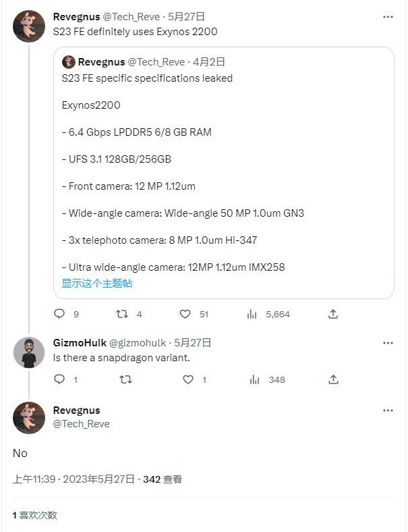Share the S23 FE Exynos tweet

pos(333,314)
